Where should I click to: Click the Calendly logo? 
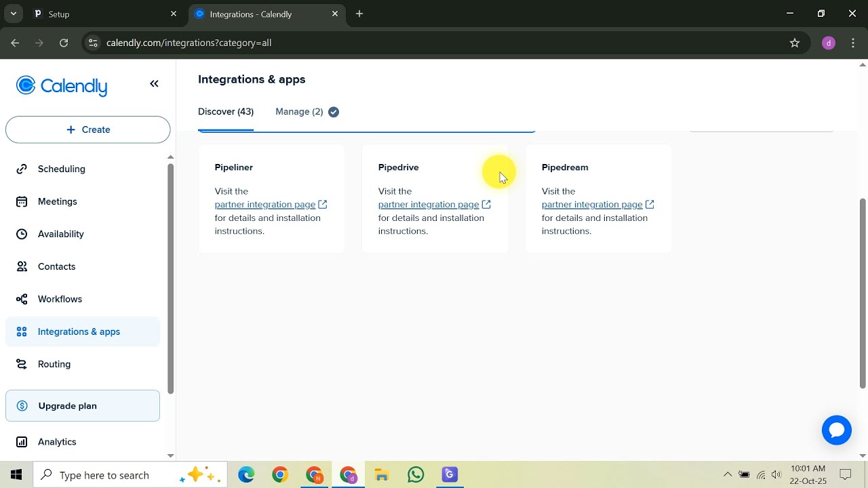62,86
